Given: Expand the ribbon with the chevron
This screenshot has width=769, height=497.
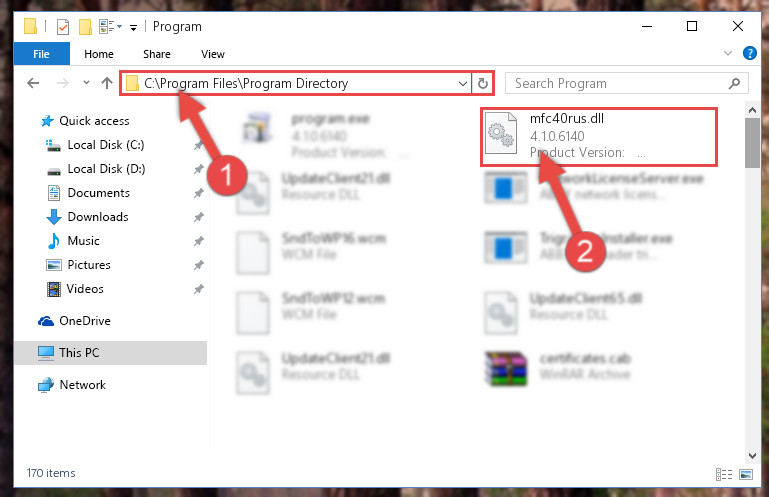Looking at the screenshot, I should (728, 53).
